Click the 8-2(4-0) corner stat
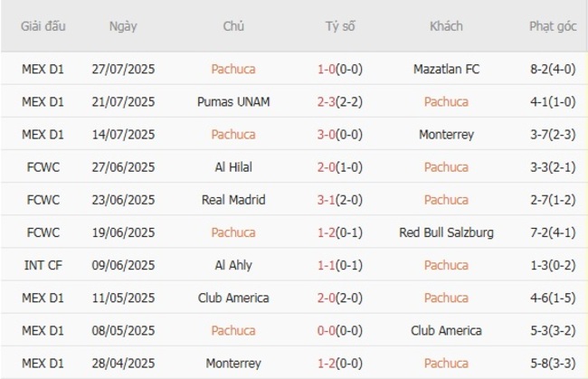Screen dimensions: 588x379 [x=553, y=69]
